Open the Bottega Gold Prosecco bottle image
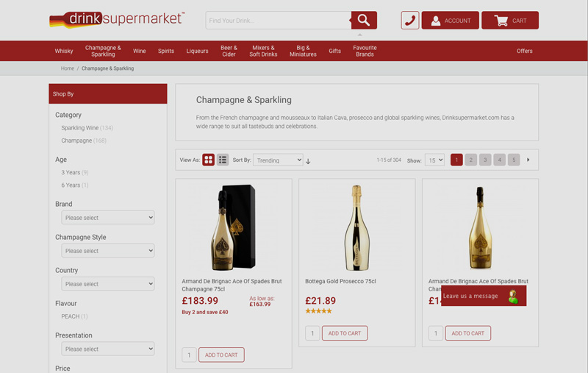This screenshot has height=373, width=588. [357, 227]
